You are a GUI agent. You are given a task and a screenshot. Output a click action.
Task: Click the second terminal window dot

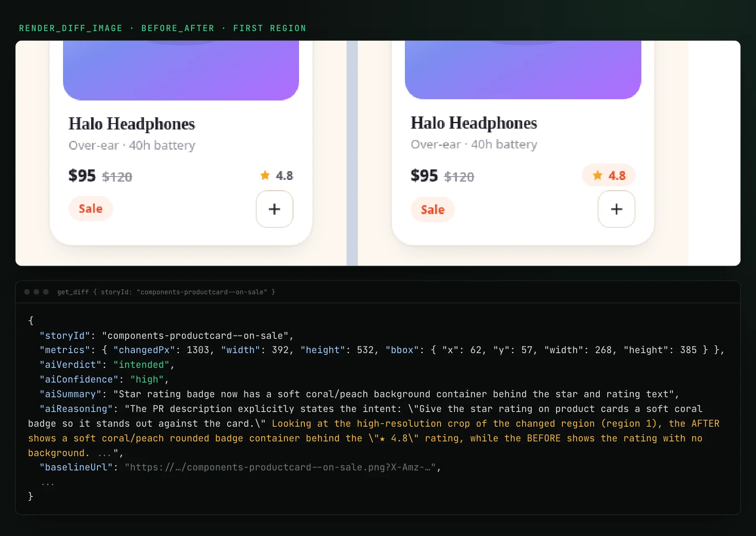[37, 292]
